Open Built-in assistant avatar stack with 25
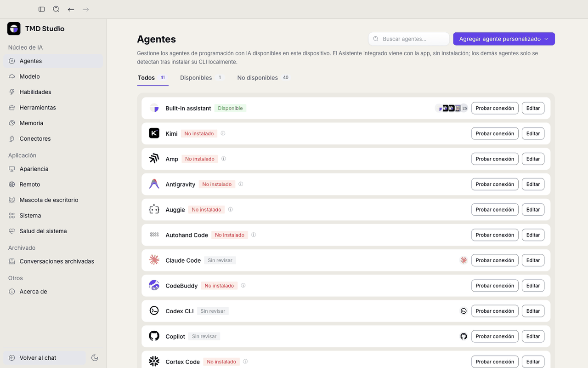Screen dimensions: 588x368 (x=452, y=108)
